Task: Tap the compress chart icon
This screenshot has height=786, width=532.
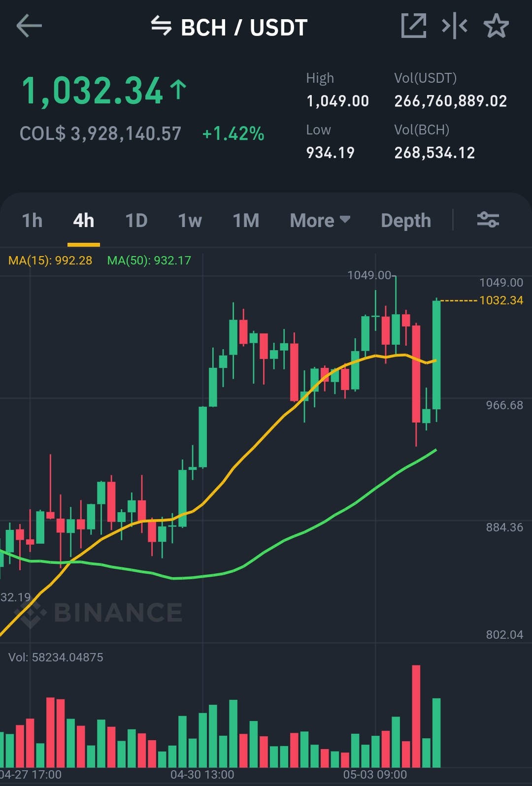Action: point(455,26)
